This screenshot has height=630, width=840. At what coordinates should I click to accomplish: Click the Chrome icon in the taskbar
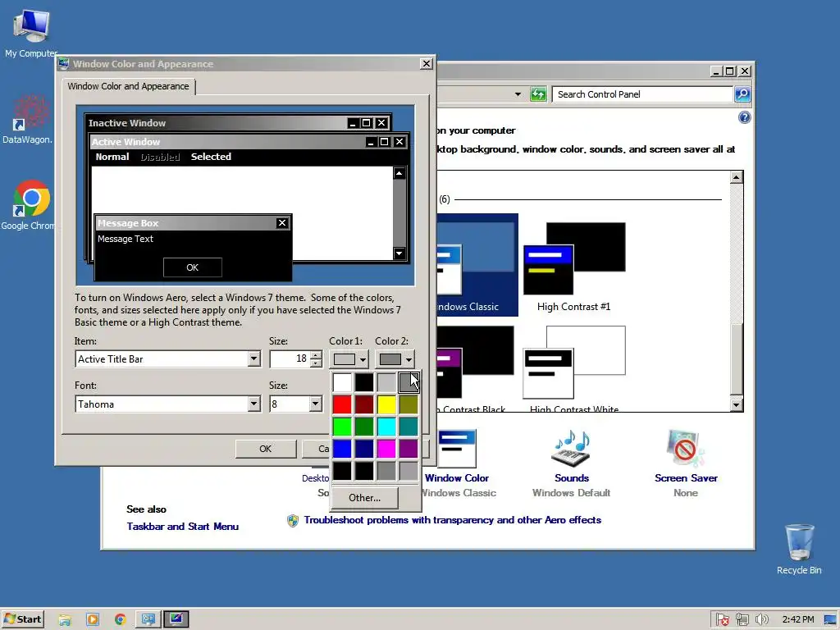(x=120, y=620)
